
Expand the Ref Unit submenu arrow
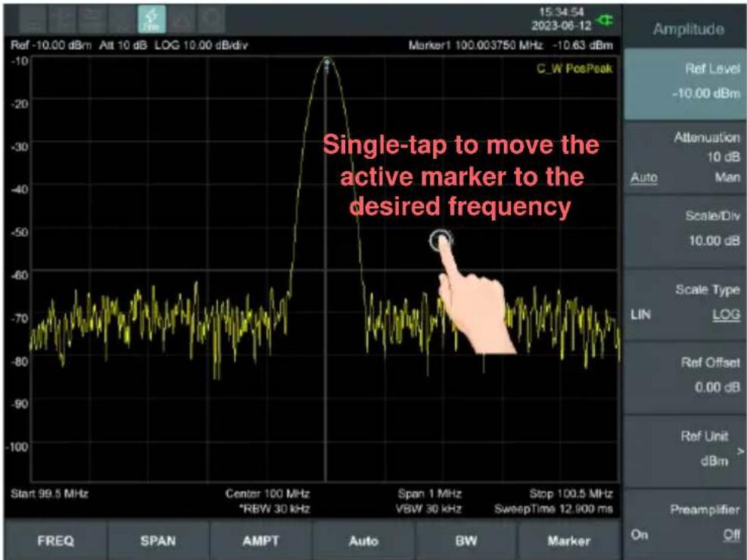click(741, 451)
